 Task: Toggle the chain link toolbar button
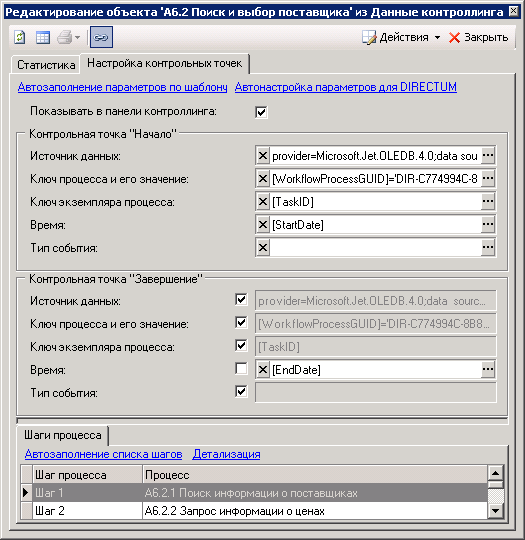click(101, 37)
